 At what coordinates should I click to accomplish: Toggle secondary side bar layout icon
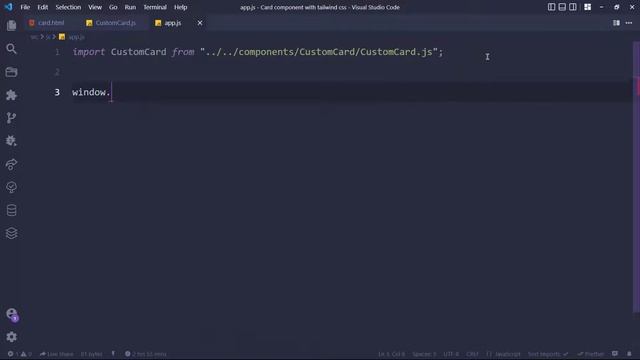573,7
